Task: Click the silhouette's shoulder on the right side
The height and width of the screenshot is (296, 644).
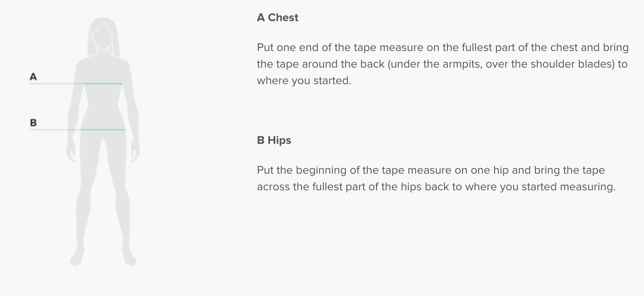Action: click(125, 66)
